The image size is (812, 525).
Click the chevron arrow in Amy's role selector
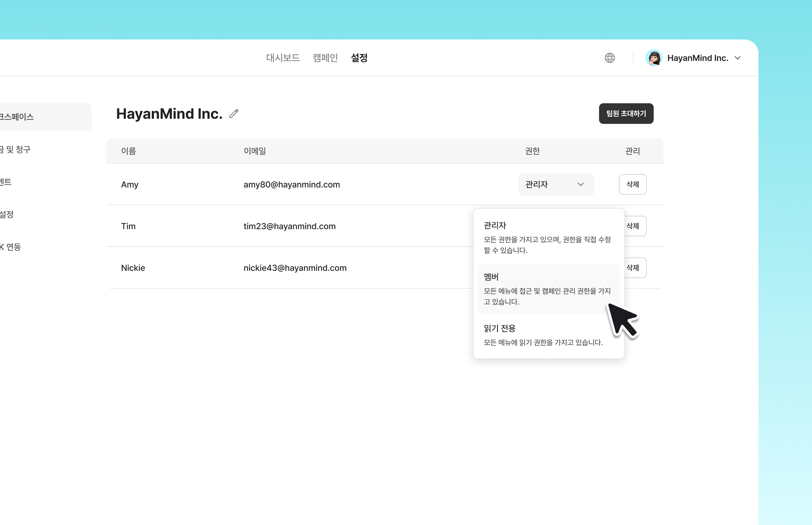581,184
